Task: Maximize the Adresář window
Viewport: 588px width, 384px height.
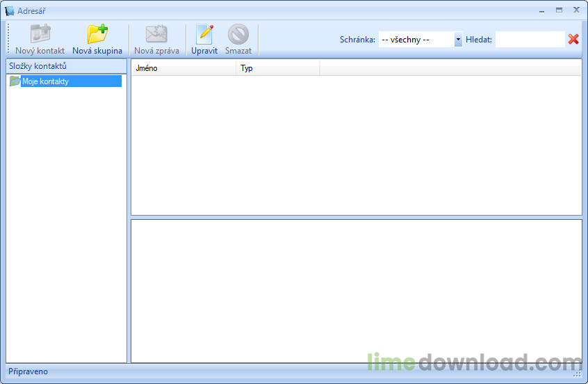Action: point(559,10)
